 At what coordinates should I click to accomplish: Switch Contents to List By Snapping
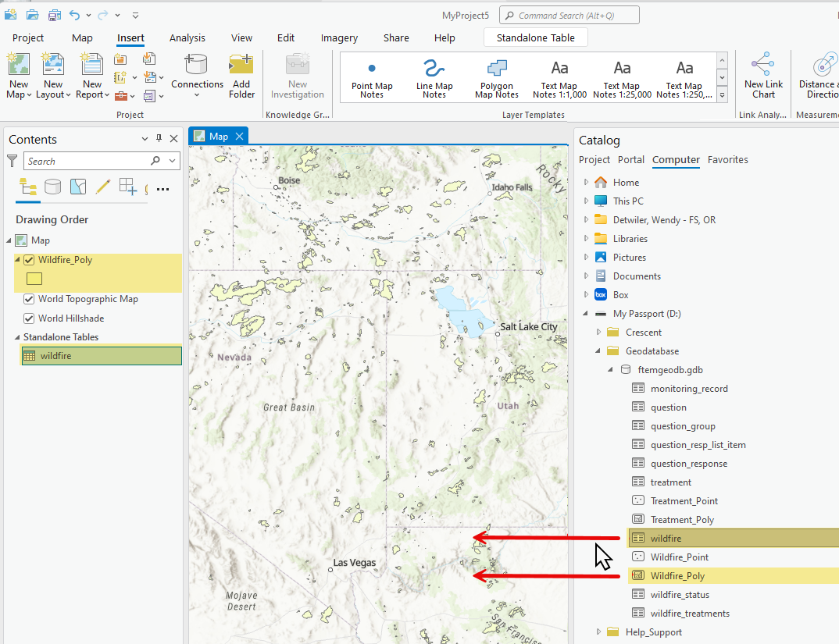(128, 187)
